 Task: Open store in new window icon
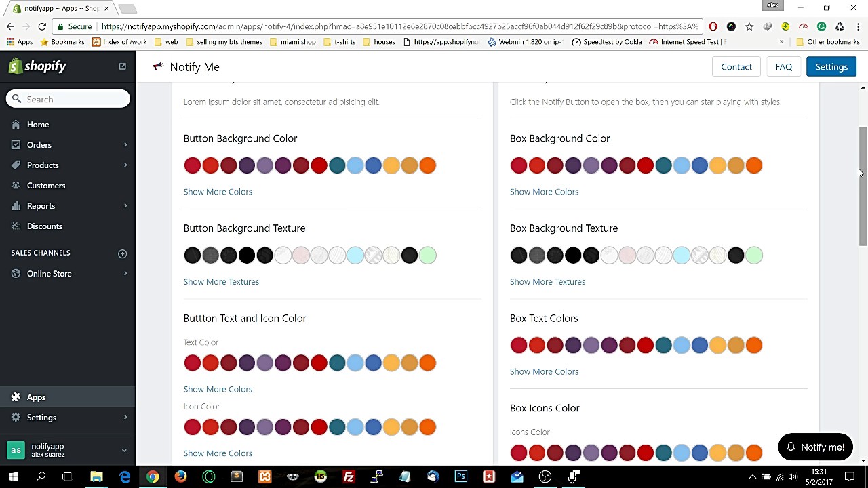coord(122,66)
